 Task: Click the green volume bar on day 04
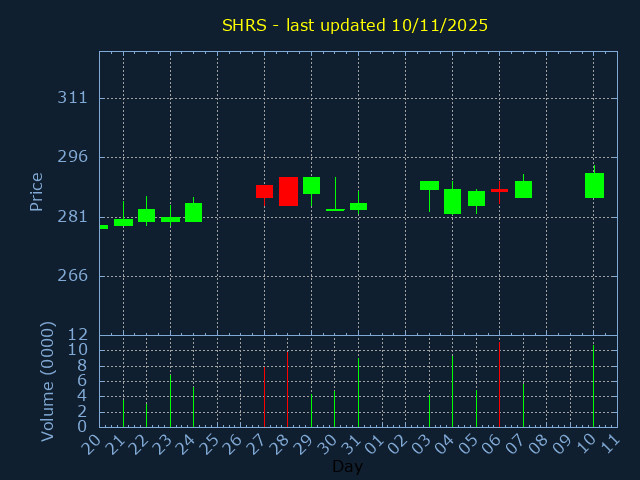[452, 390]
